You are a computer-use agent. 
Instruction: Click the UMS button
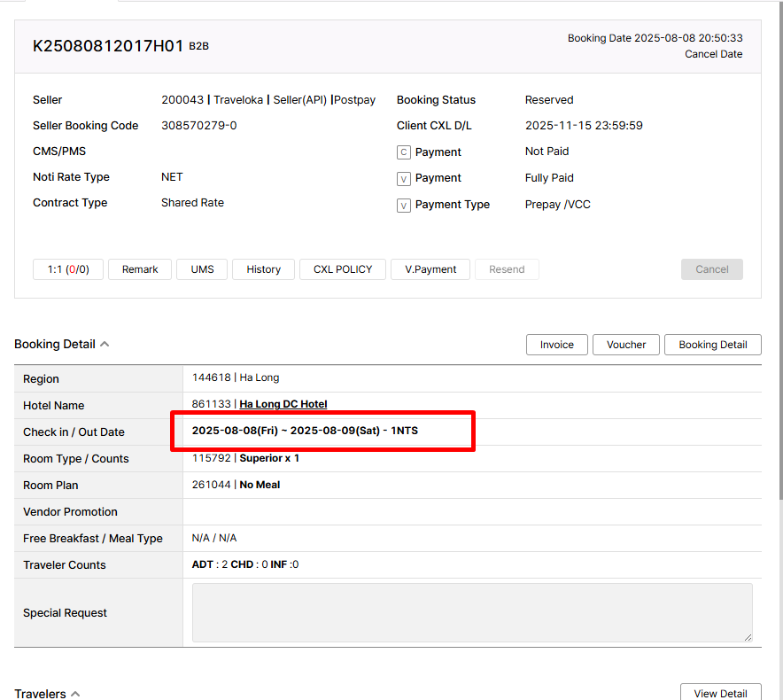pos(202,269)
